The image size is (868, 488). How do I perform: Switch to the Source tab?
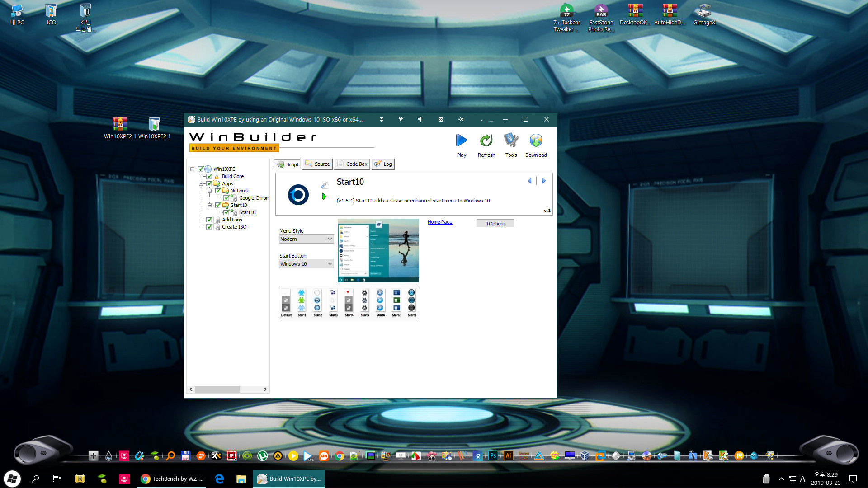317,164
